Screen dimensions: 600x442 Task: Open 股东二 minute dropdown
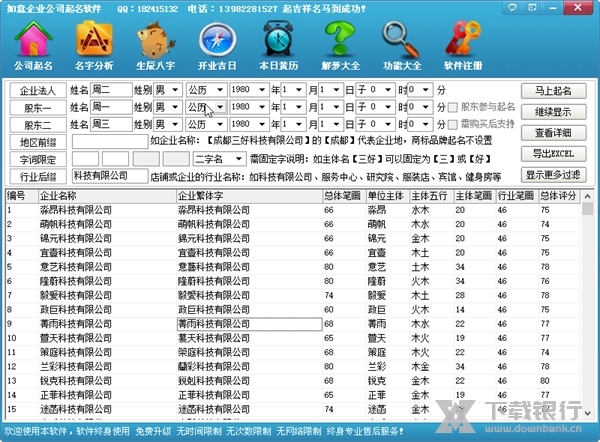point(426,124)
